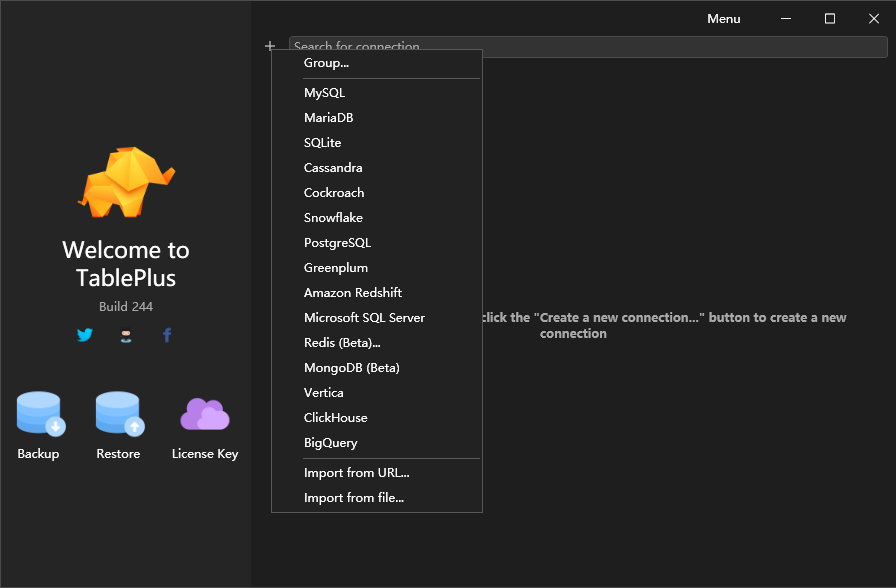Select MySQL connection type
This screenshot has width=896, height=588.
click(377, 93)
